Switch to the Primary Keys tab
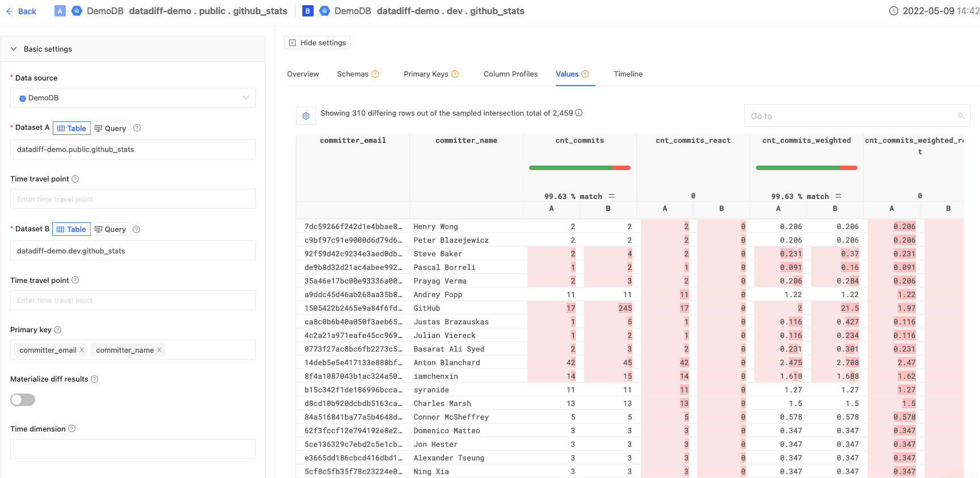 [426, 74]
